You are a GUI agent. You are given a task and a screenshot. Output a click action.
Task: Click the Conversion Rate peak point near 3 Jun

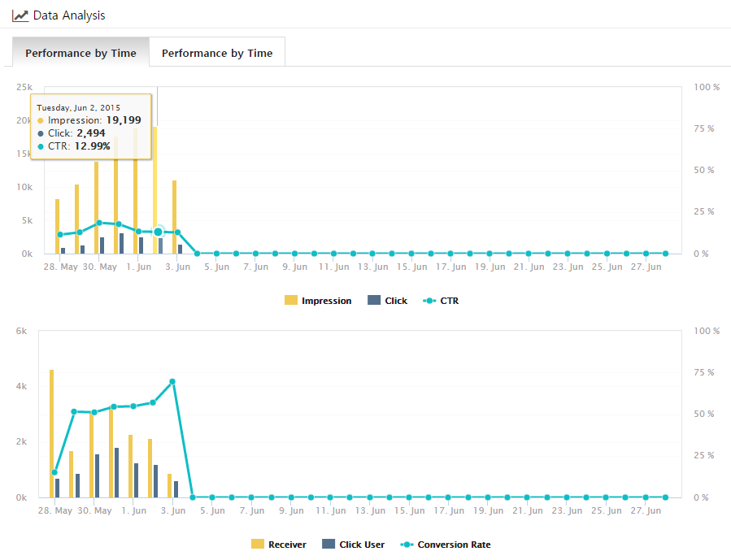click(x=172, y=381)
